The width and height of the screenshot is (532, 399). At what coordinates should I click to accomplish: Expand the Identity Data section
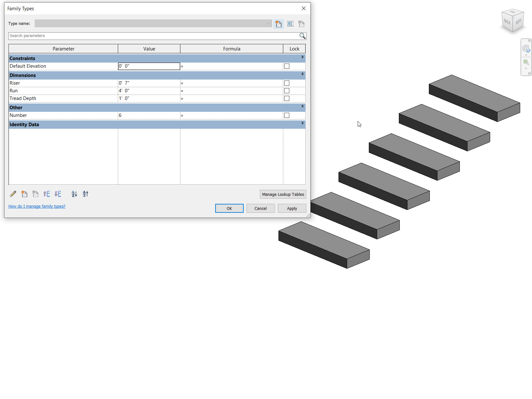[x=302, y=123]
